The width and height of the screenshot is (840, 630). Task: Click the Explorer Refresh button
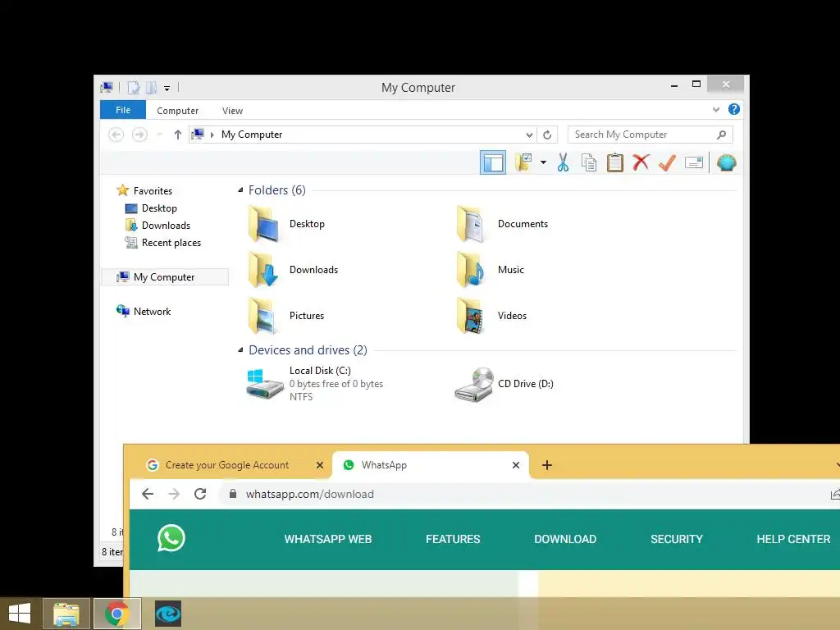pos(547,135)
